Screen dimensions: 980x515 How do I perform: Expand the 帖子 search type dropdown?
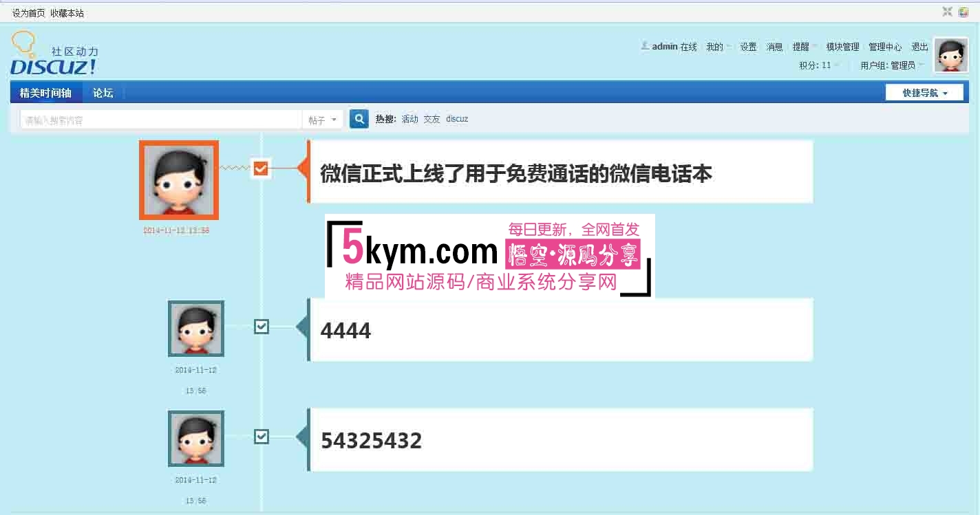(323, 120)
